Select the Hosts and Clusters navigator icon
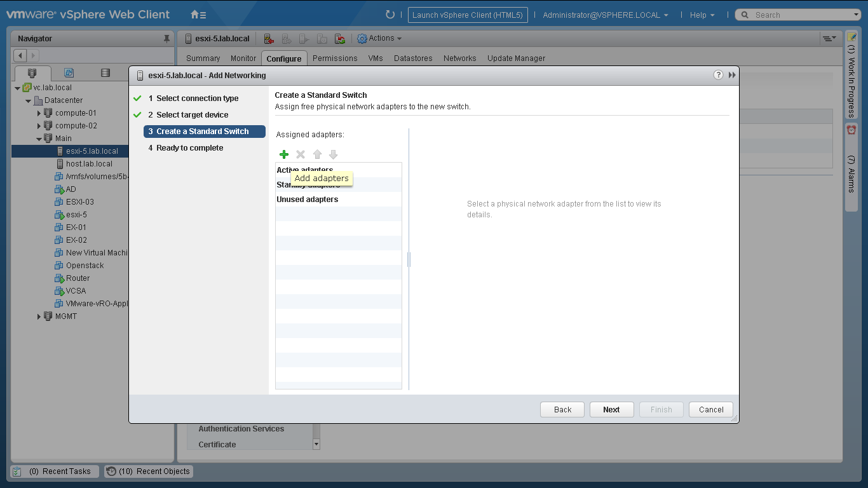 point(32,73)
